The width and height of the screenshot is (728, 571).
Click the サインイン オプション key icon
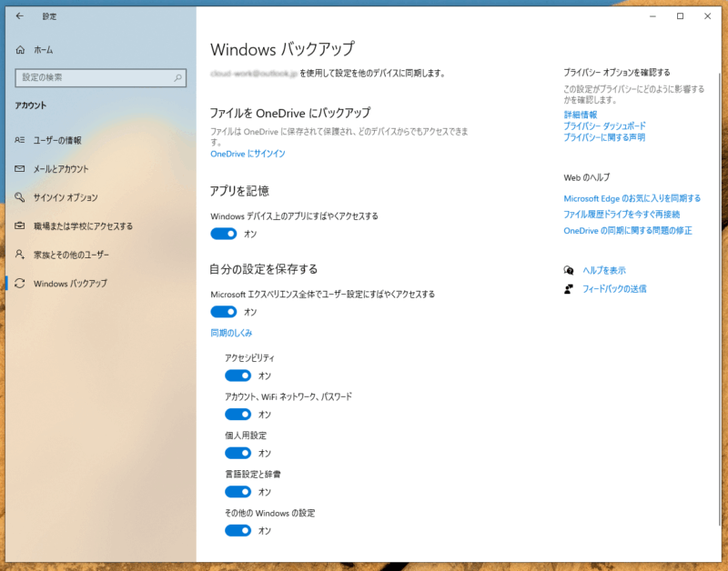coord(20,197)
